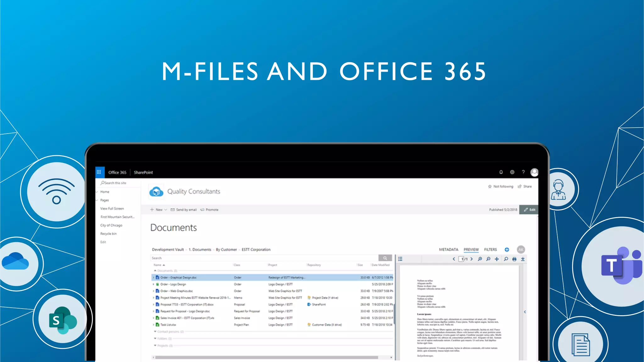Click the horizontal scrollbar of file list
644x362 pixels.
click(267, 357)
